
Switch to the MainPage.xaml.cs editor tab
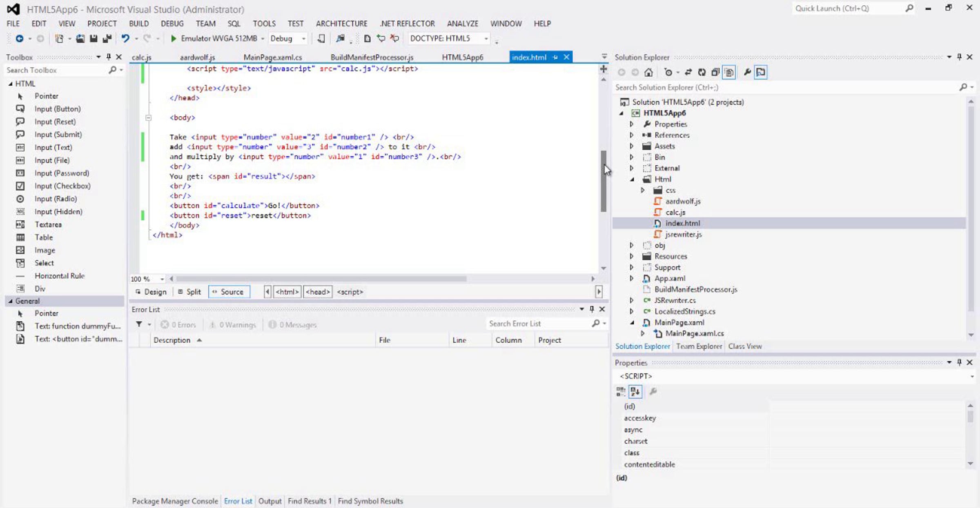pos(272,58)
